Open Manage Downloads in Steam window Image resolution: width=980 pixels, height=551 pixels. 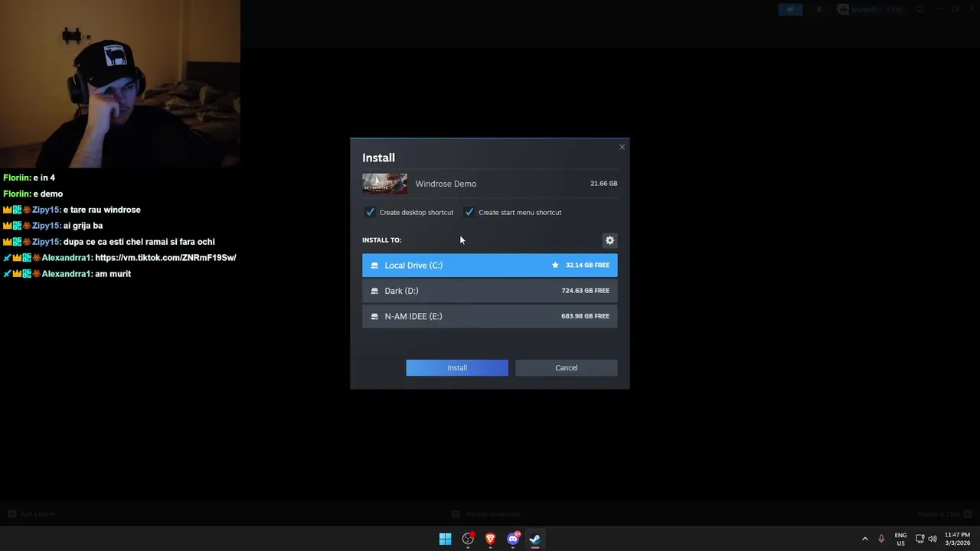(x=485, y=514)
